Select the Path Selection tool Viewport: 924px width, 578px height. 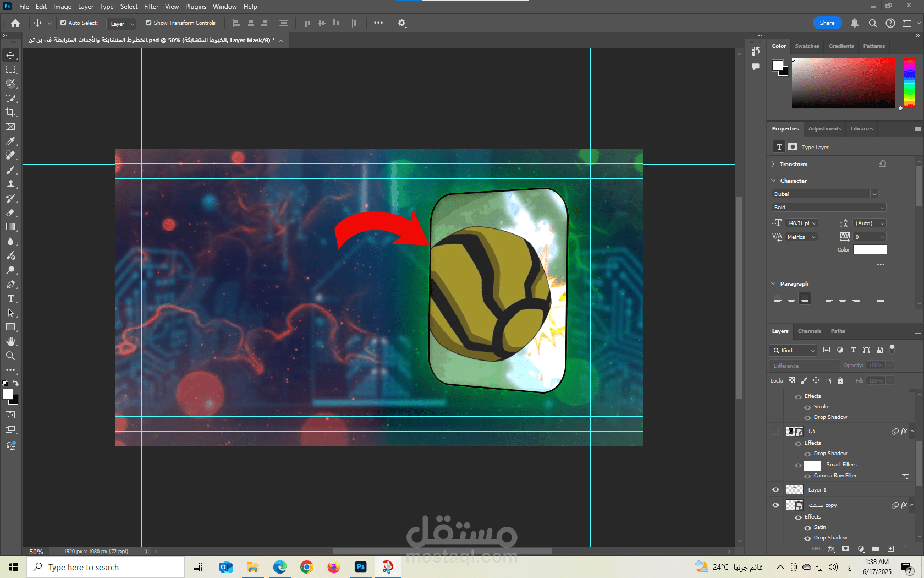pyautogui.click(x=10, y=313)
